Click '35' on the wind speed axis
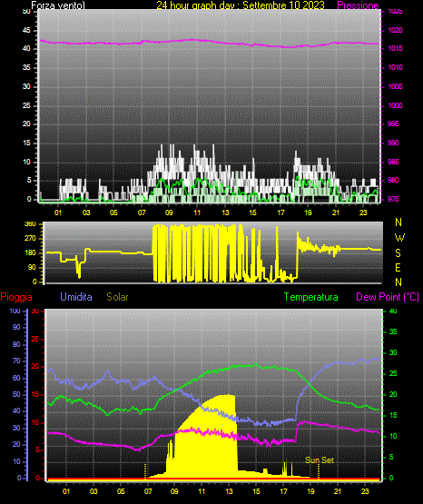The width and height of the screenshot is (423, 504). tap(26, 67)
